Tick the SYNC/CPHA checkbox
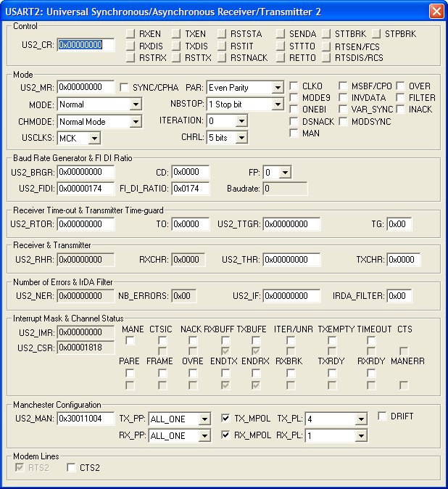Viewport: 448px width, 489px height. [124, 87]
